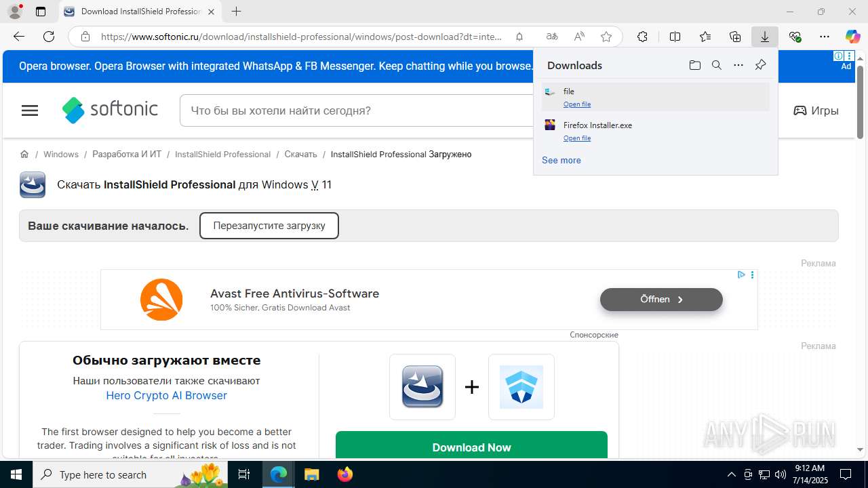This screenshot has width=868, height=488.
Task: Open the Windows Start menu
Action: [16, 474]
